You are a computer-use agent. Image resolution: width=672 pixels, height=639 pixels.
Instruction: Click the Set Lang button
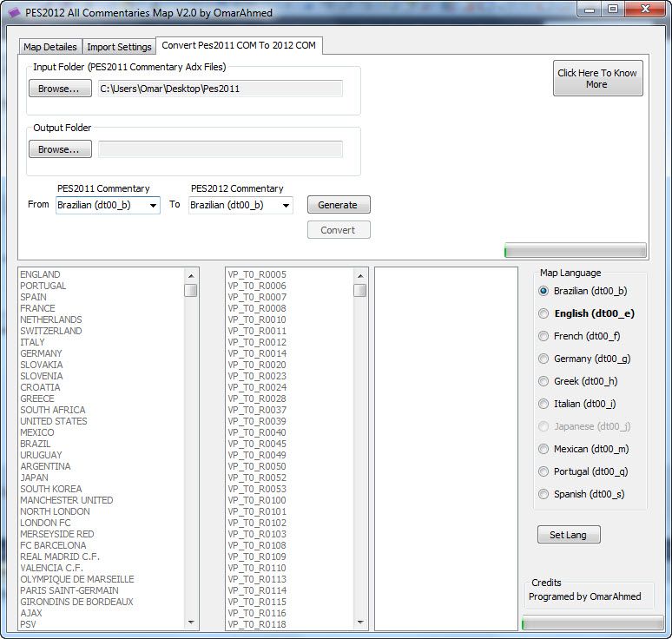pos(568,535)
